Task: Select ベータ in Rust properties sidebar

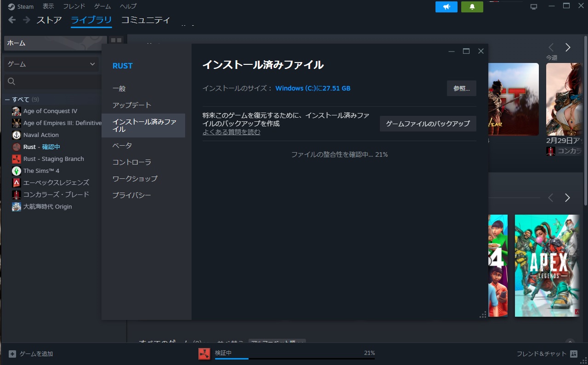Action: tap(122, 146)
